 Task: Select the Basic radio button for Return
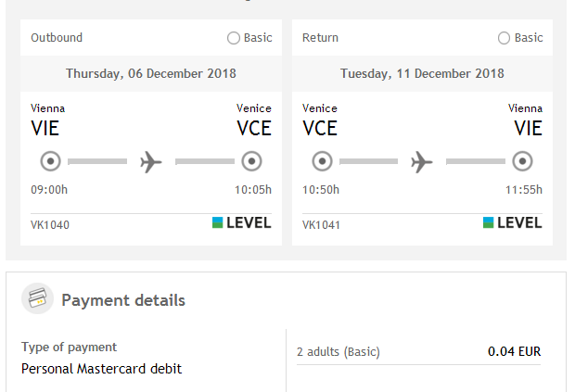[x=504, y=38]
